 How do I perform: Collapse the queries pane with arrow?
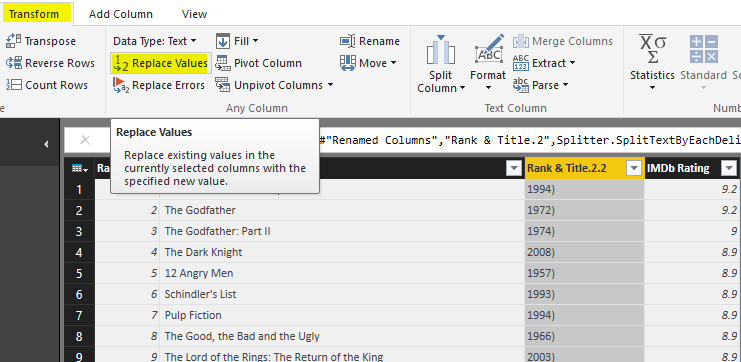(x=46, y=144)
